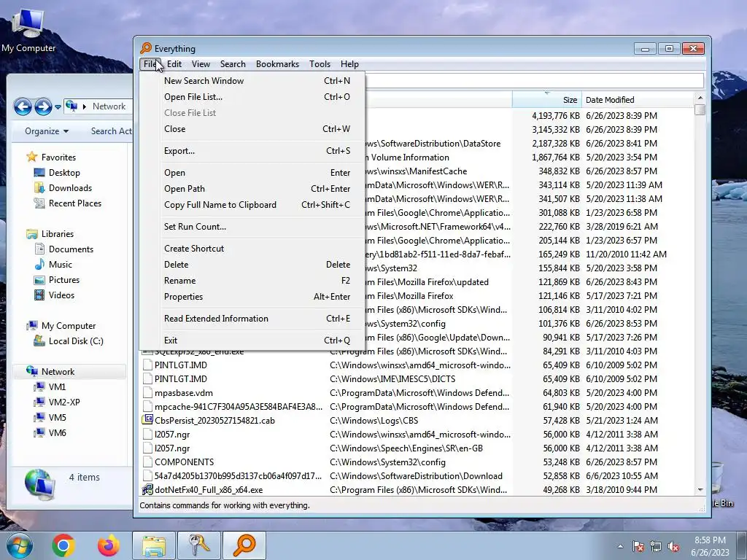Choose Create Shortcut menu item
The width and height of the screenshot is (747, 560).
(252, 249)
